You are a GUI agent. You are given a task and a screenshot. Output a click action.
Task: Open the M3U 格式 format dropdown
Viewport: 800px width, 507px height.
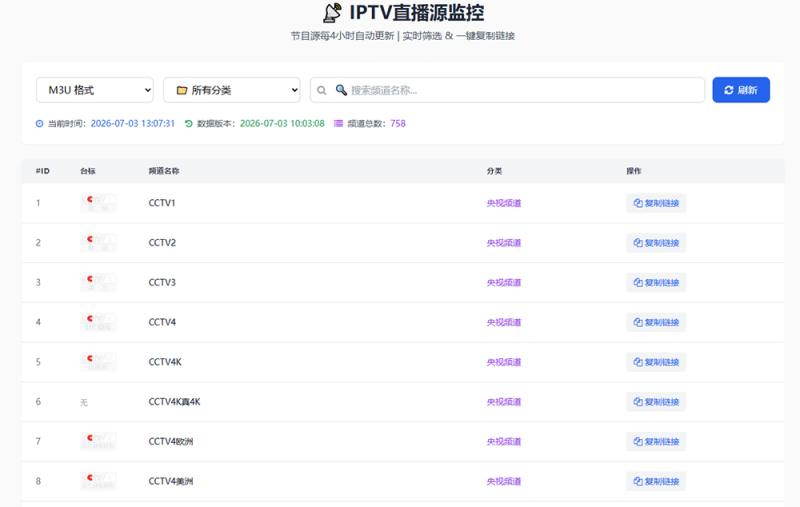pyautogui.click(x=95, y=90)
